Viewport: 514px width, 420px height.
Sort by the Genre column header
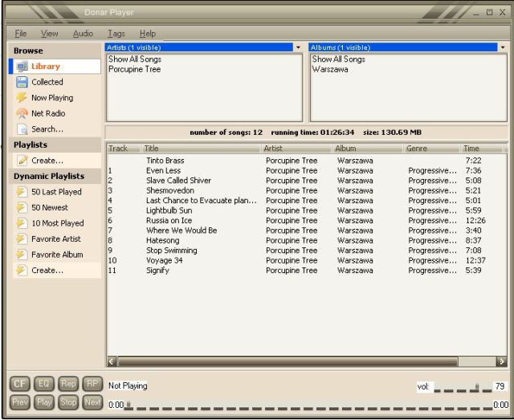(x=432, y=149)
